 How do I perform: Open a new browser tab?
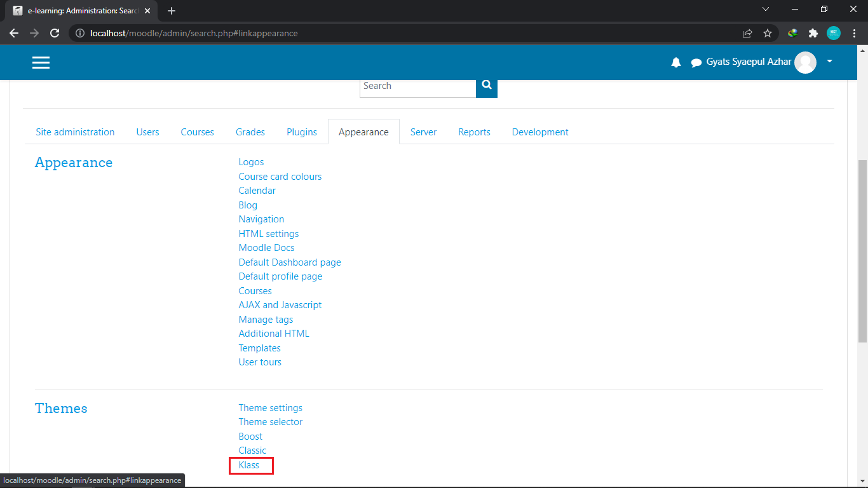click(x=172, y=11)
